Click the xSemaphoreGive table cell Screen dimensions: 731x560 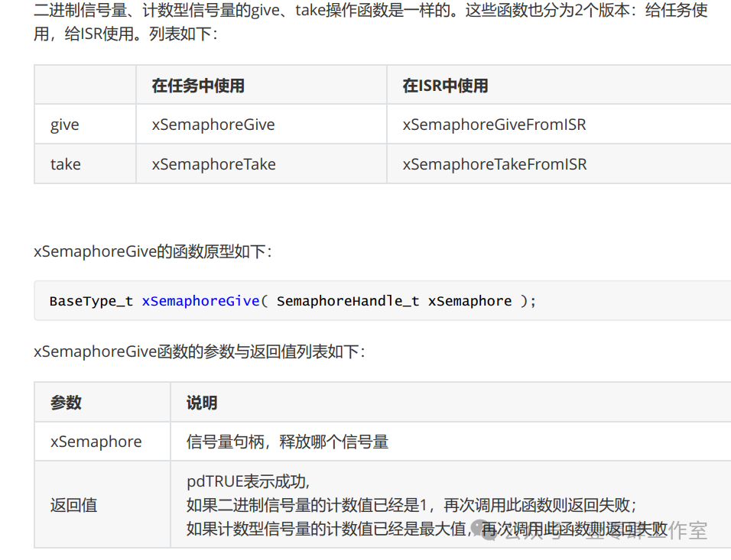click(x=262, y=125)
